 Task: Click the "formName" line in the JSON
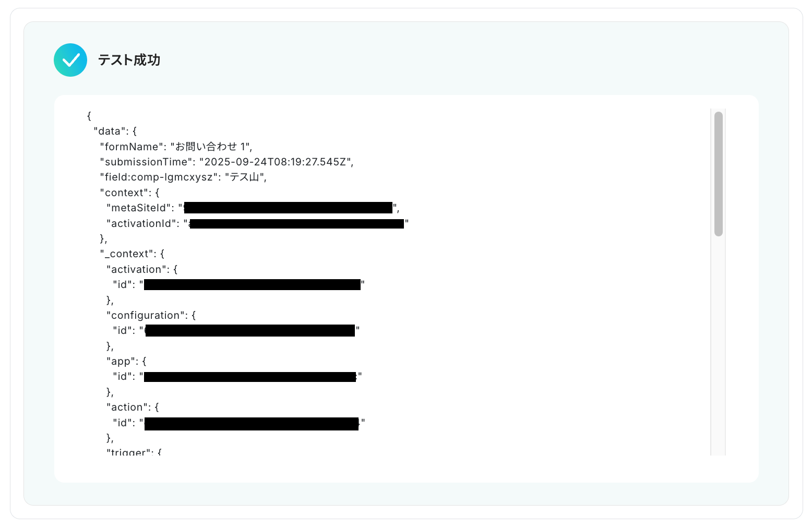point(176,147)
